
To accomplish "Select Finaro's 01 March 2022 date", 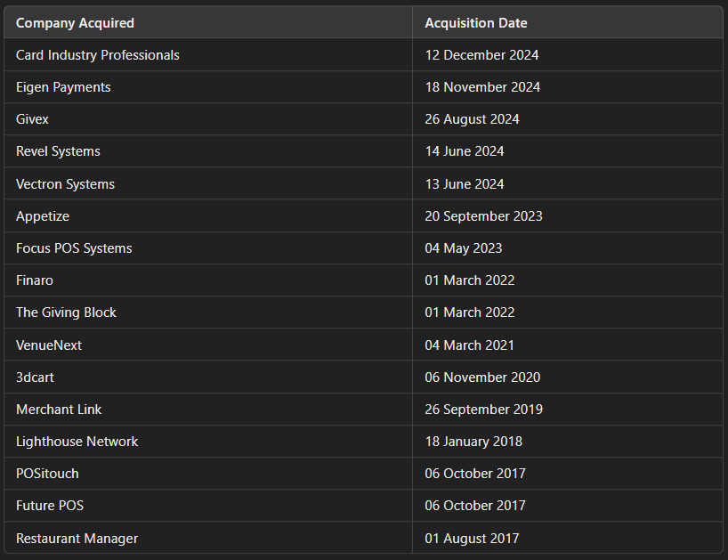I will [x=469, y=280].
